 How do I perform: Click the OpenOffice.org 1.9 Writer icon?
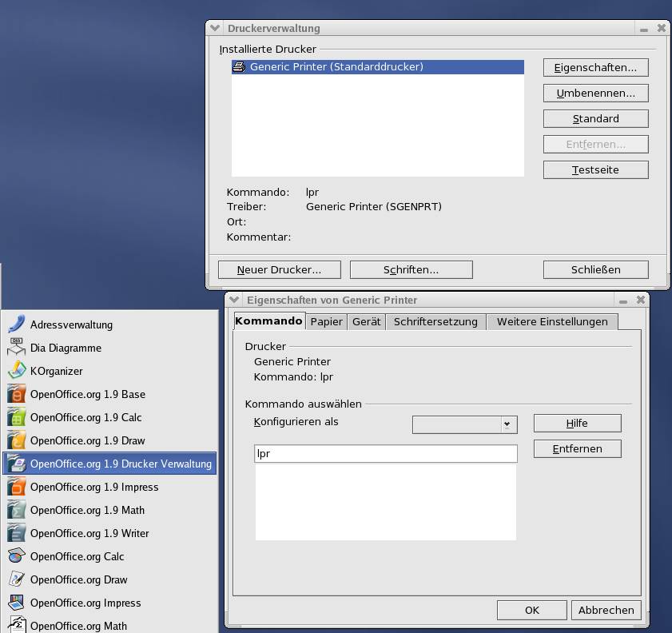(x=16, y=533)
